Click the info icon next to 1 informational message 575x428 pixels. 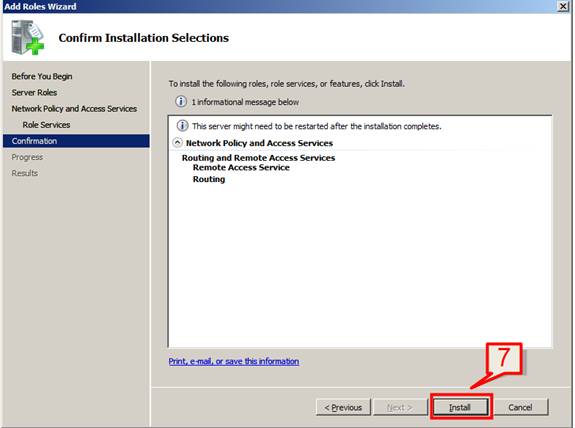pos(181,101)
